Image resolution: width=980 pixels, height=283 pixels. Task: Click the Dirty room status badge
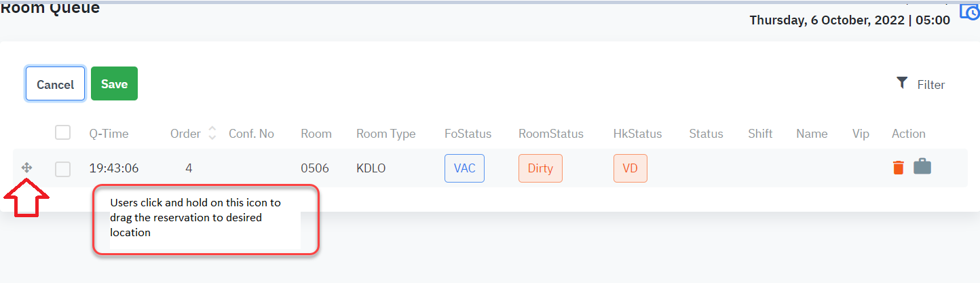click(540, 168)
